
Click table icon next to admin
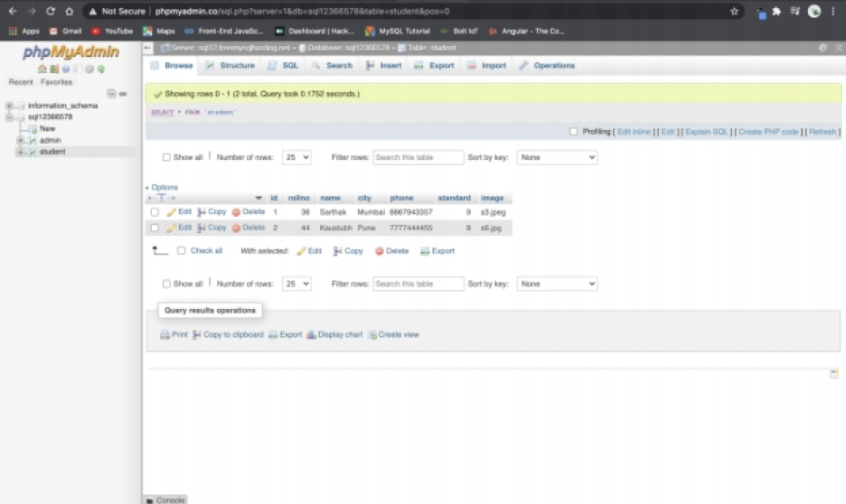point(32,140)
